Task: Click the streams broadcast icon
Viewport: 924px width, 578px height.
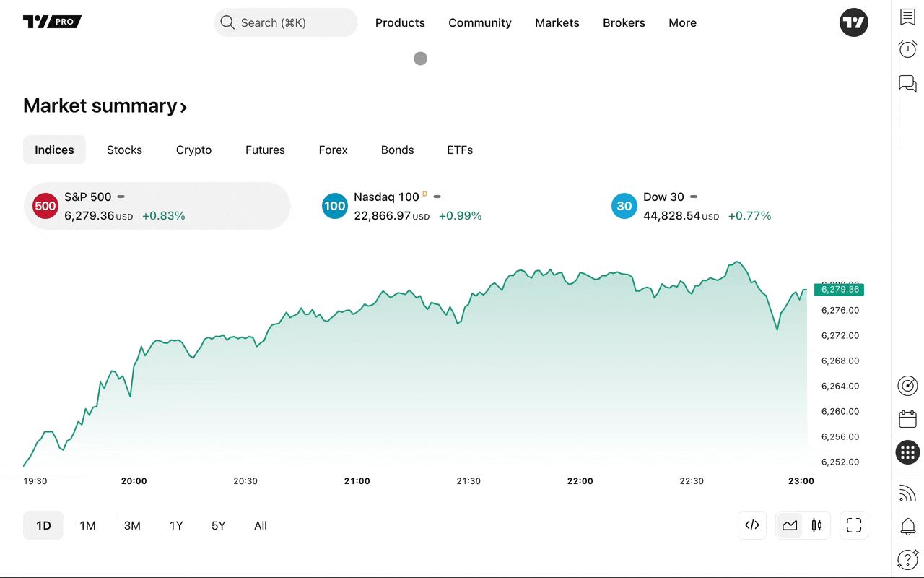Action: 907,493
